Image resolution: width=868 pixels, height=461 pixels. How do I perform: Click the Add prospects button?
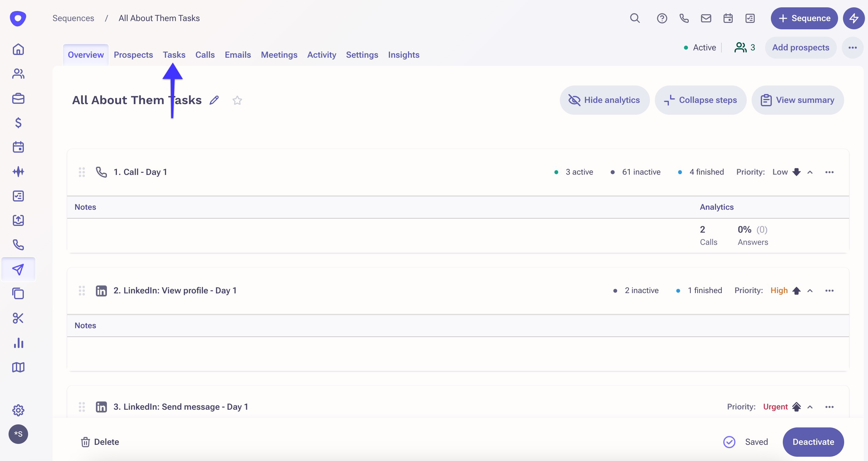pos(801,48)
